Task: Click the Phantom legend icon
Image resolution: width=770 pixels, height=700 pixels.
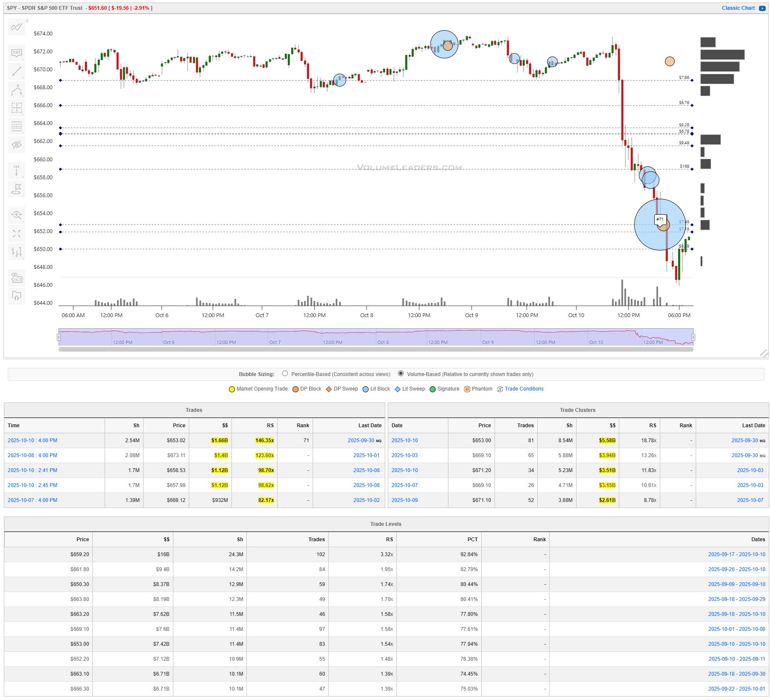Action: click(467, 389)
